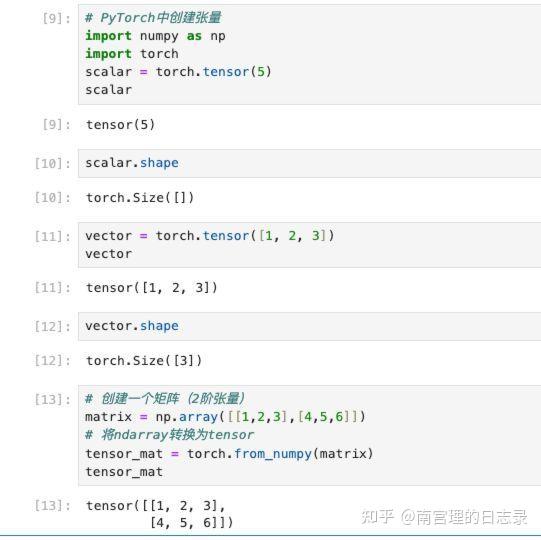Click the ndarray to tensor comment line

tap(169, 435)
